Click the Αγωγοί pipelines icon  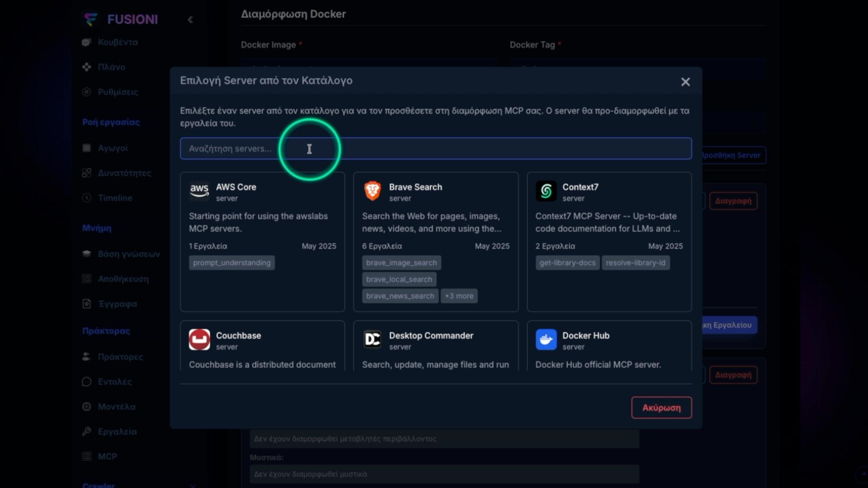click(x=87, y=148)
